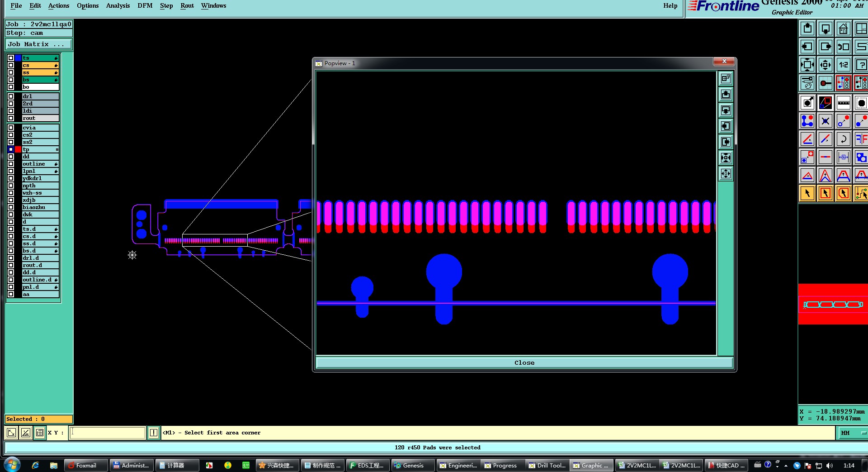
Task: Click red color swatch of tp layer
Action: tap(18, 149)
